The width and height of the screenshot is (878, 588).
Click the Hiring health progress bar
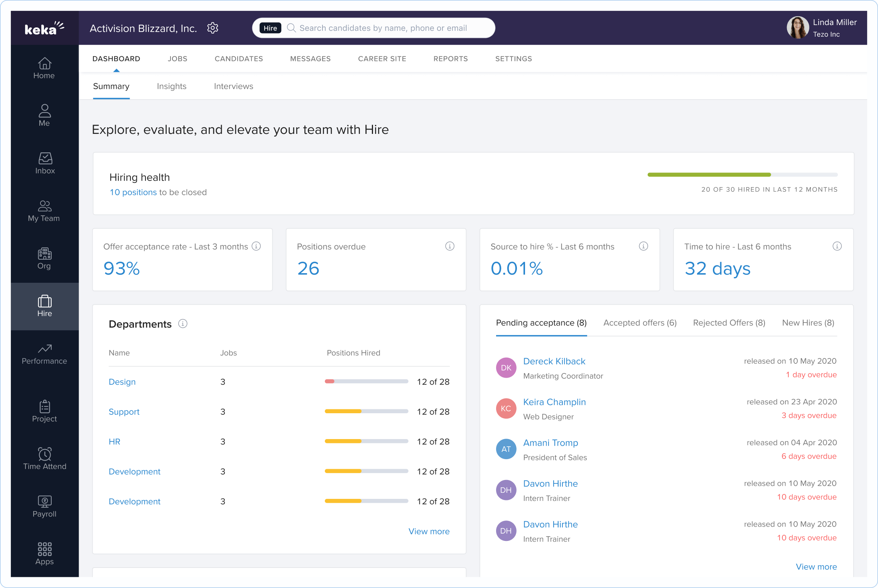click(x=743, y=175)
